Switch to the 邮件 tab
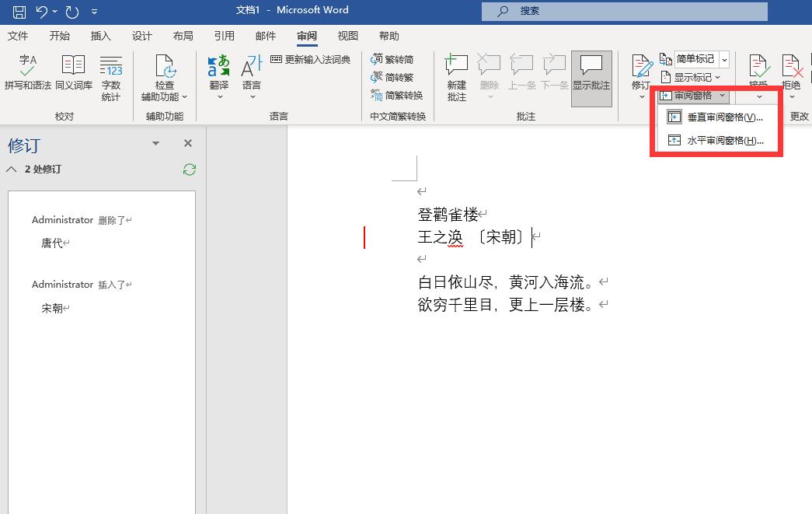This screenshot has width=812, height=514. pyautogui.click(x=266, y=36)
